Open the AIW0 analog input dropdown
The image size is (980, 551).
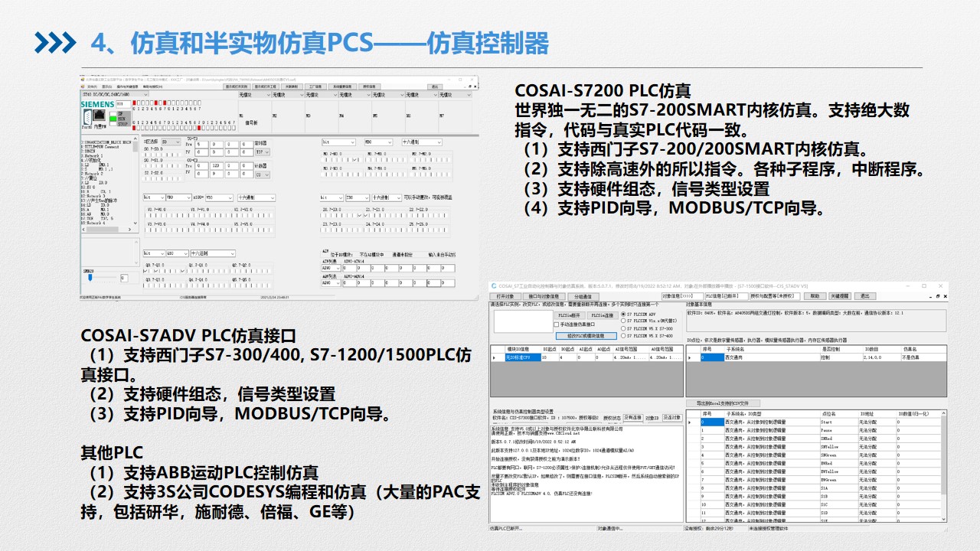click(x=331, y=269)
